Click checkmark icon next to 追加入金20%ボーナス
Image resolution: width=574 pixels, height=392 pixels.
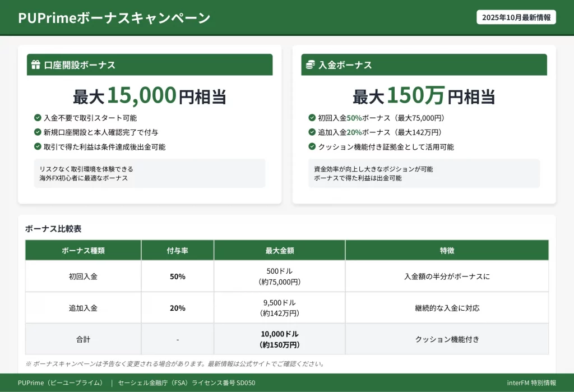coord(312,132)
